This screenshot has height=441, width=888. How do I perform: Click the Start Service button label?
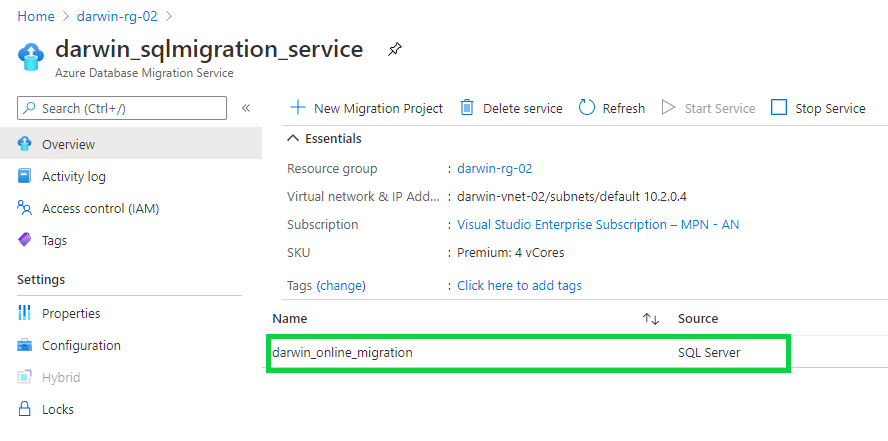(720, 108)
